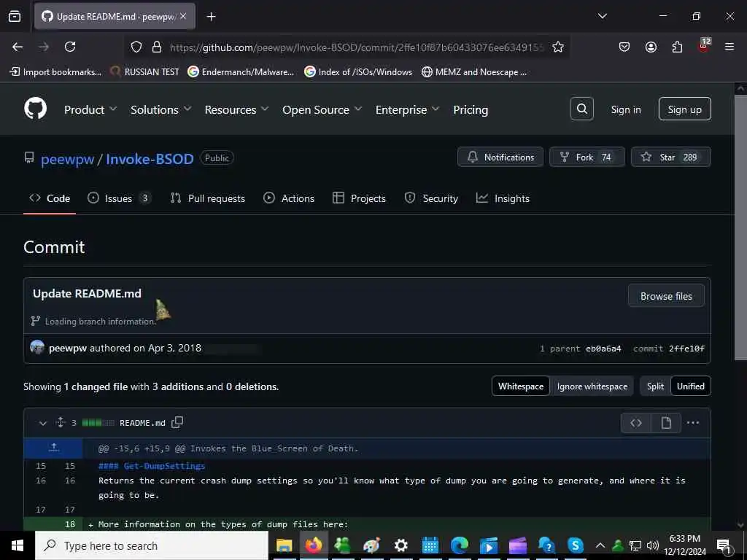Screen dimensions: 747x560
Task: Launch Microsoft Edge from taskbar
Action: pos(460,545)
